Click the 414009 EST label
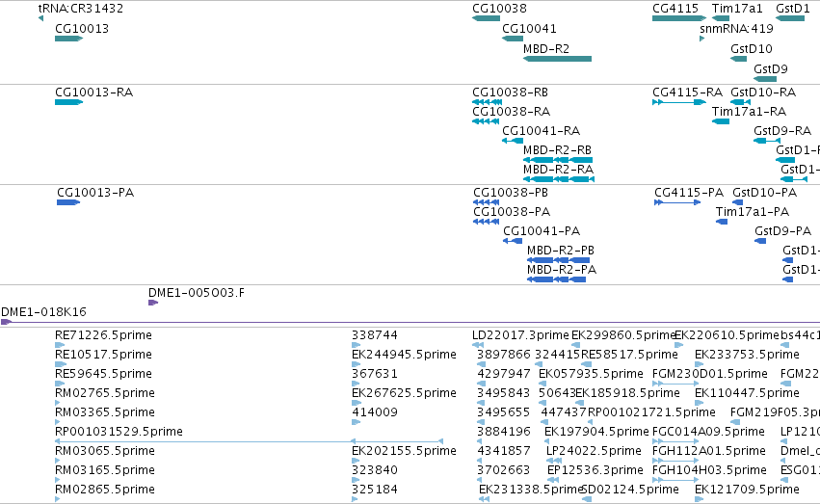 coord(375,413)
